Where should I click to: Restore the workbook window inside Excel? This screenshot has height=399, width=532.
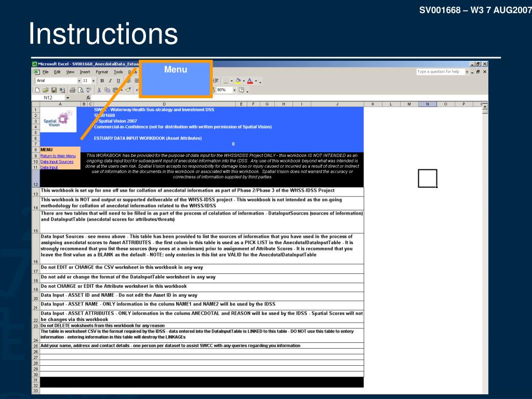[478, 72]
